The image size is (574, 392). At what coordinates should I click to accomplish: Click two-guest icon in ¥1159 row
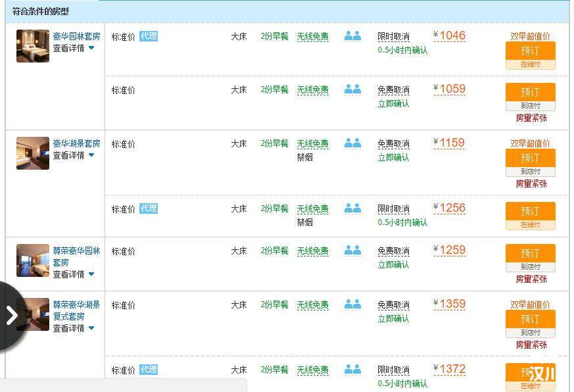pos(352,143)
